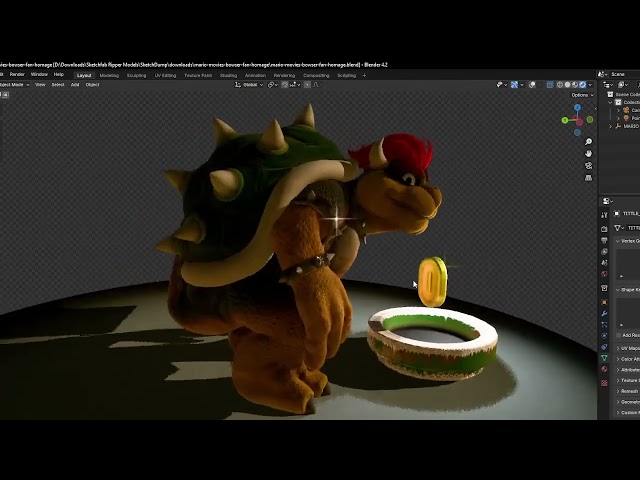Open the Render properties tab icon
The image size is (640, 480).
point(604,229)
